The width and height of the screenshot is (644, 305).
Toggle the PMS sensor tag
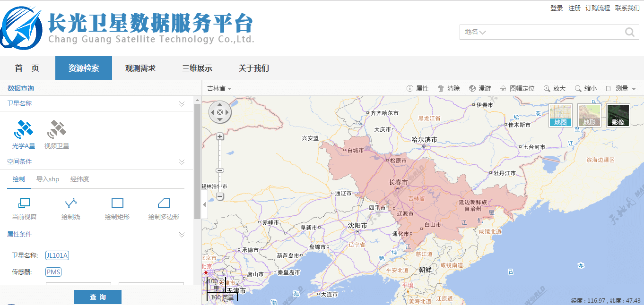pyautogui.click(x=53, y=272)
